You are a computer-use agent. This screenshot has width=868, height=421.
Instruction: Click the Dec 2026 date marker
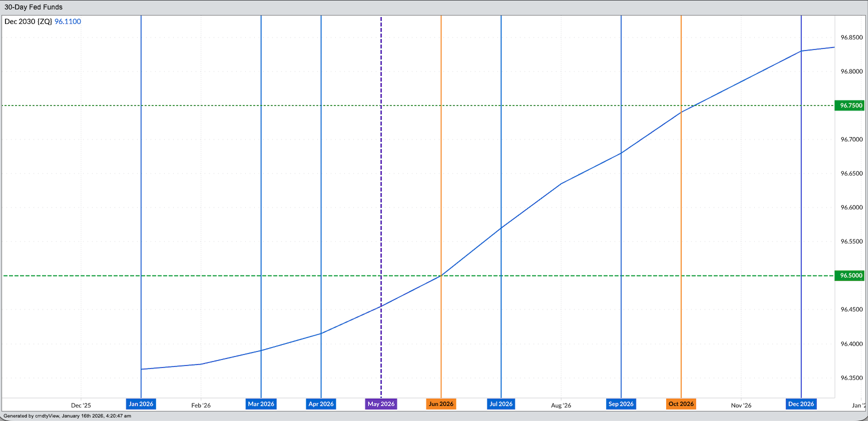click(x=801, y=404)
